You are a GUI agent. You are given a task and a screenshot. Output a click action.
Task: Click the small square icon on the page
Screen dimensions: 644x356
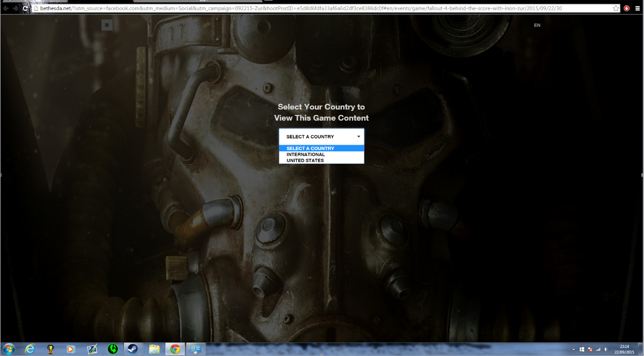point(107,25)
